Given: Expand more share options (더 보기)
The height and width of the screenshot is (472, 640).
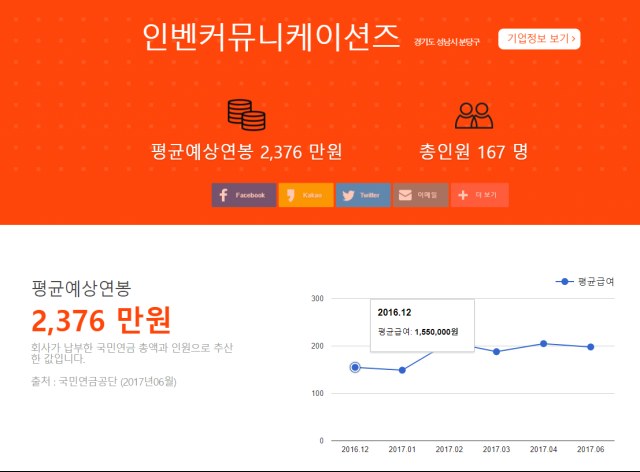Looking at the screenshot, I should pyautogui.click(x=479, y=195).
